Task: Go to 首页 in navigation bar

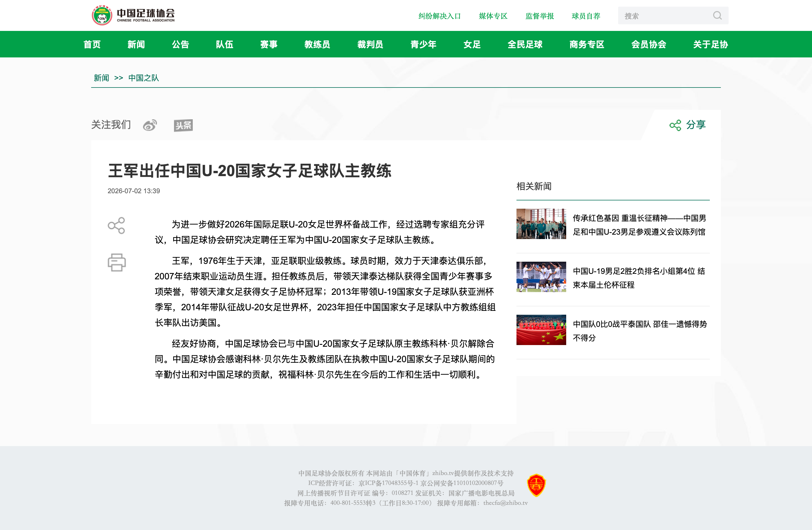Action: point(92,44)
